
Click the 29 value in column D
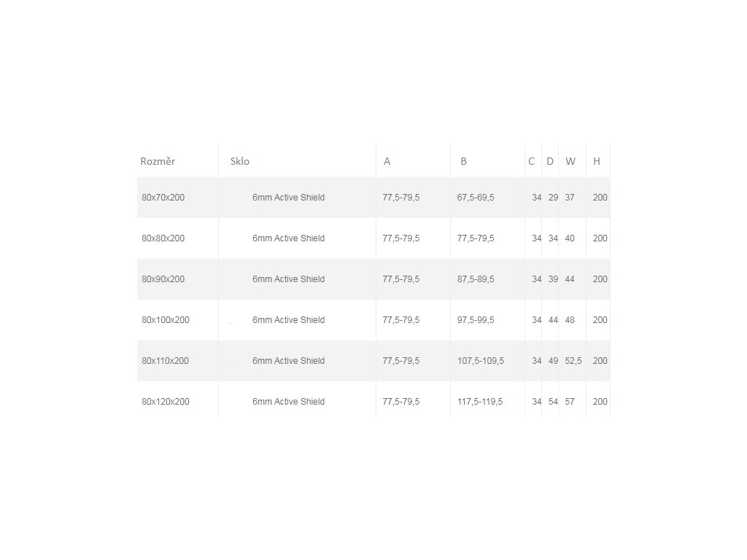(553, 198)
